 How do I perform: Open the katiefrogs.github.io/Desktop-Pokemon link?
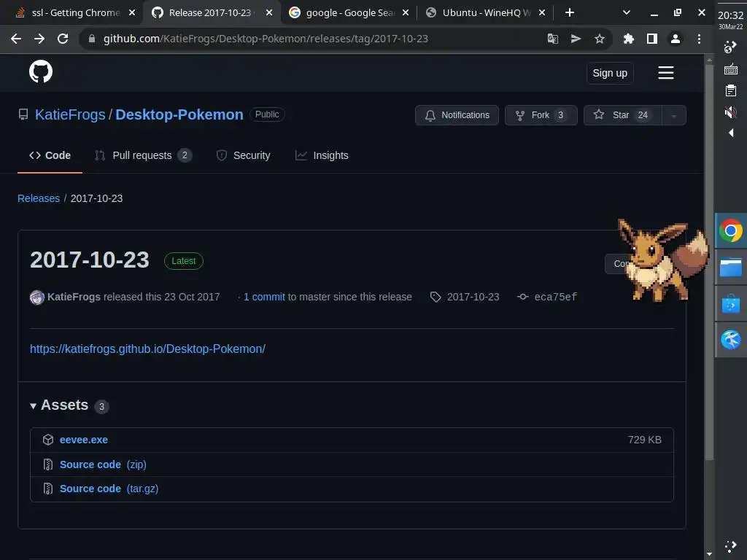147,349
